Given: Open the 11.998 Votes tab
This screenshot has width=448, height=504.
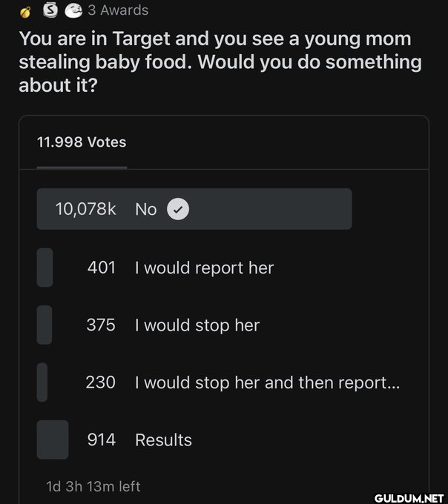Looking at the screenshot, I should tap(82, 142).
